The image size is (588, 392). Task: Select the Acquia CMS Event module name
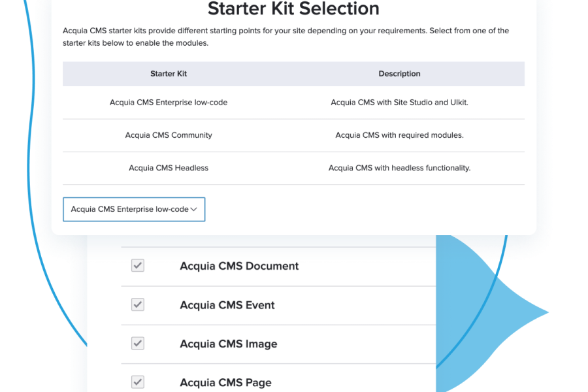[227, 305]
